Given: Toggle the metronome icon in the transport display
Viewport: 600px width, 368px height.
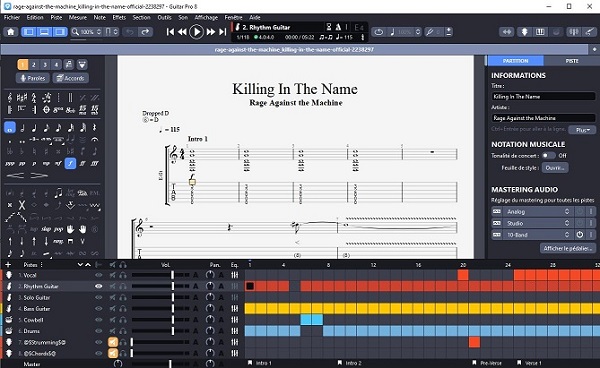Looking at the screenshot, I should tap(338, 27).
